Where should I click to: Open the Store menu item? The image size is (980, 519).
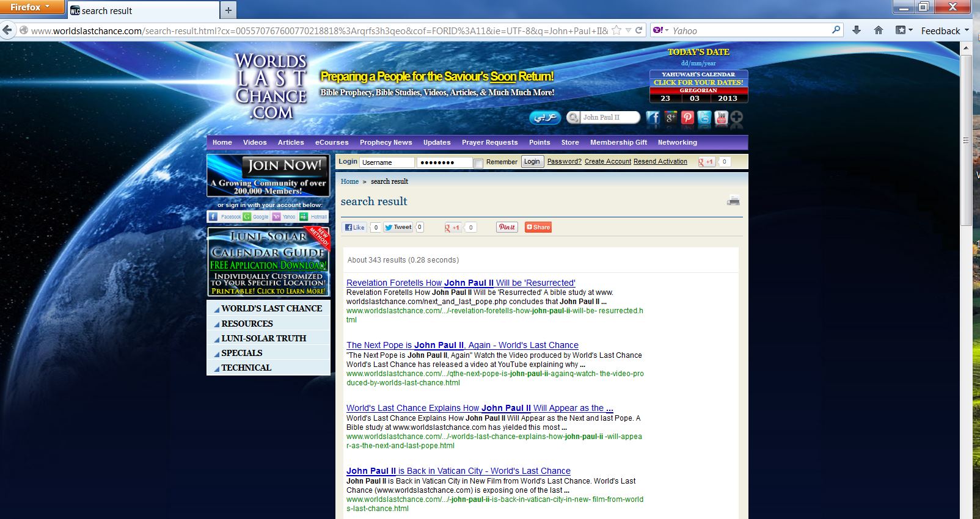(x=570, y=142)
